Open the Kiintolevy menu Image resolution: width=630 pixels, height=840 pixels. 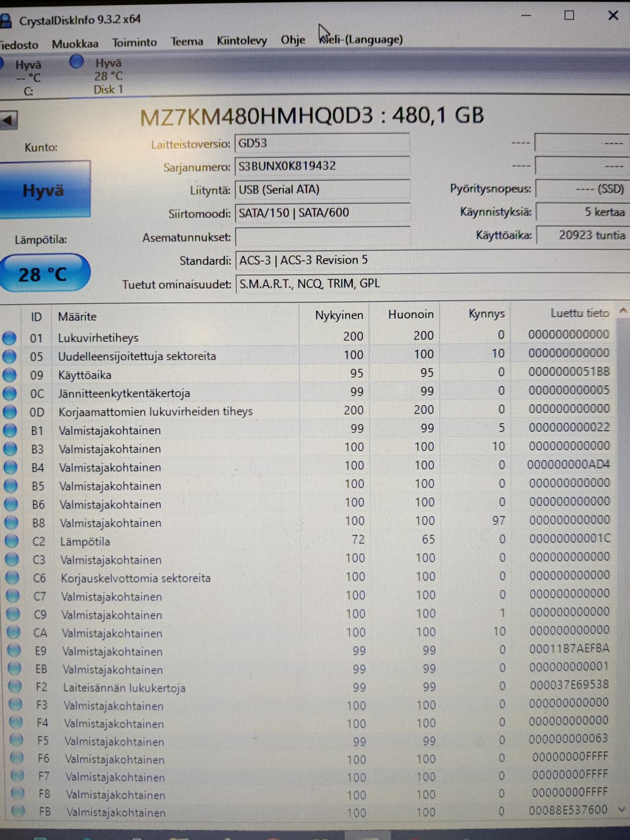[x=241, y=41]
